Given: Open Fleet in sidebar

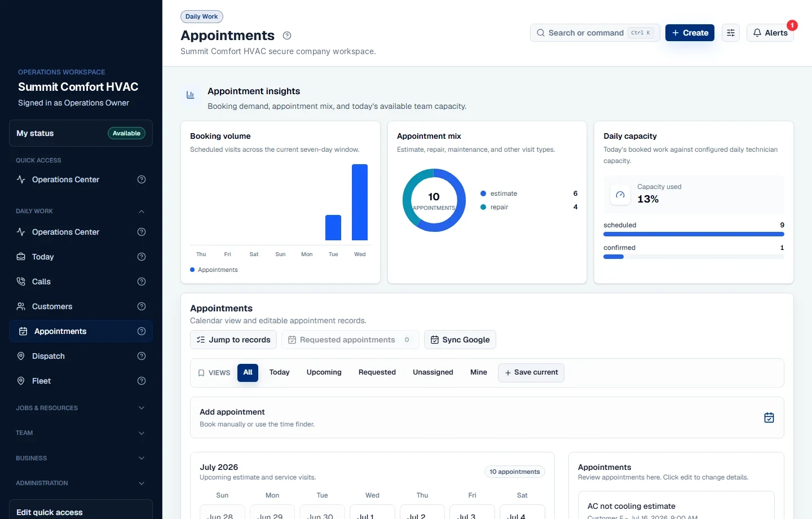Looking at the screenshot, I should click(81, 381).
